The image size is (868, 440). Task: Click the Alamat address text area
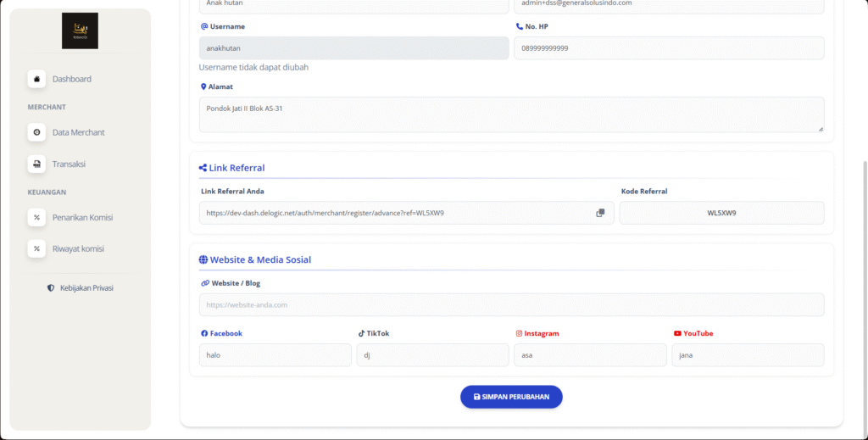point(511,114)
